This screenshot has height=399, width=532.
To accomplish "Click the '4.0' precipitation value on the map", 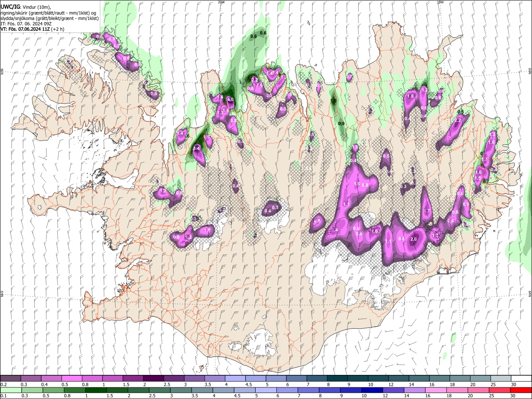I will (230, 100).
